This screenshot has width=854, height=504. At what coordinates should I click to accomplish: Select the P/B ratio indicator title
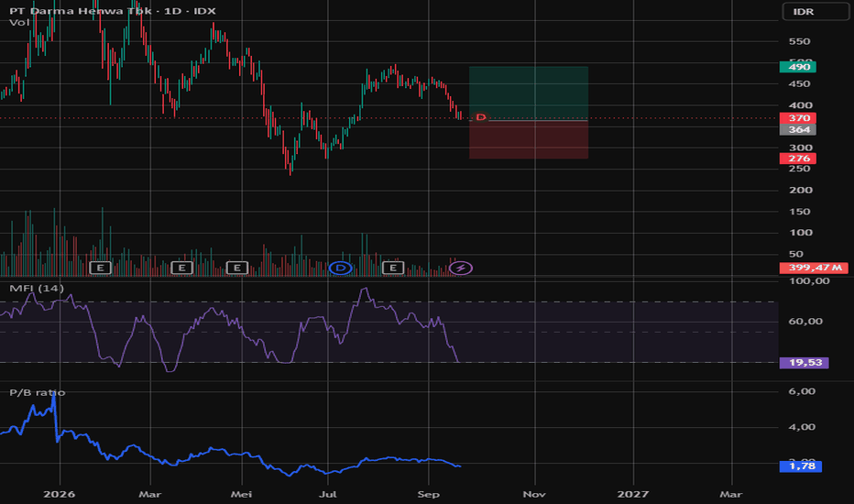pos(37,392)
